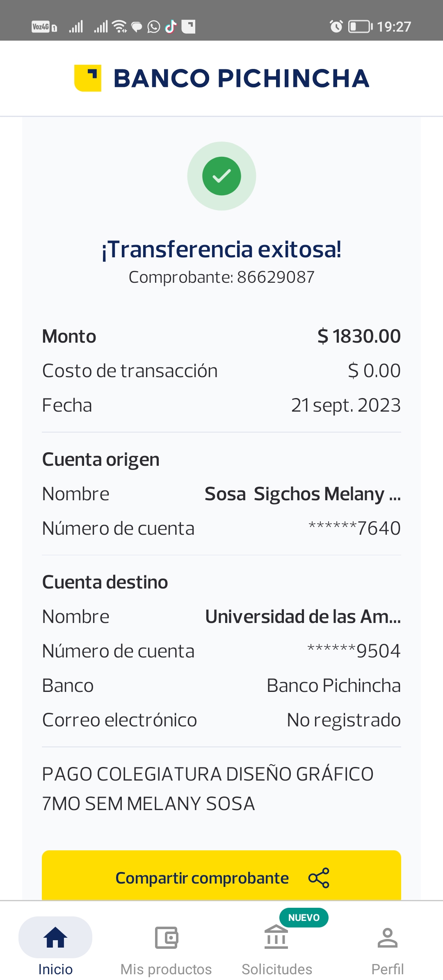This screenshot has width=443, height=980.
Task: Tap the BANCO PICHINCHA header title
Action: pos(241,78)
